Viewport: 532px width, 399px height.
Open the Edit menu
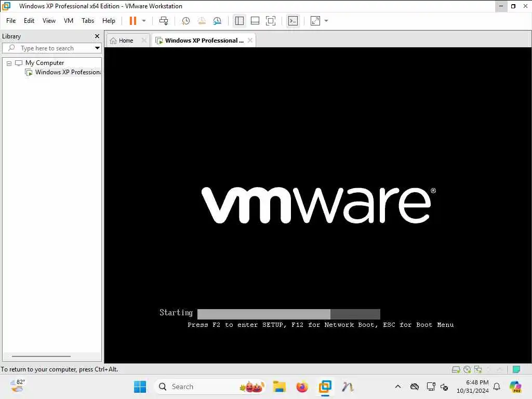(x=29, y=21)
